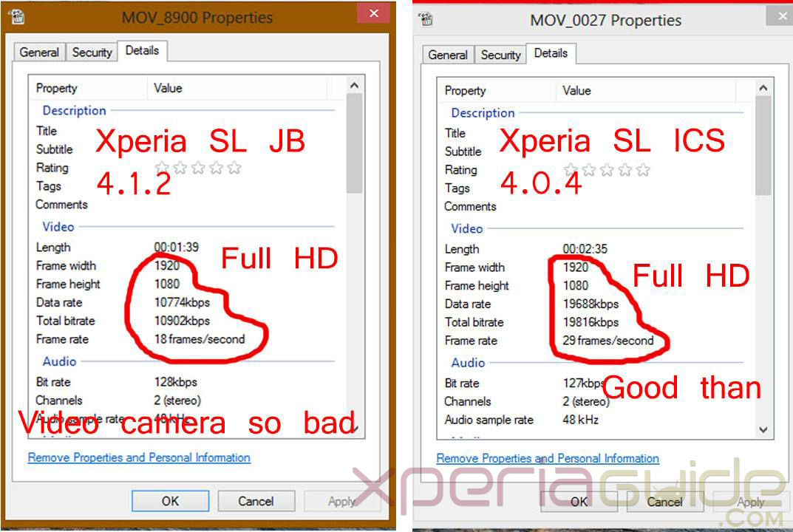793x532 pixels.
Task: Set fifth rating star in MOV_0027 window
Action: tap(643, 170)
